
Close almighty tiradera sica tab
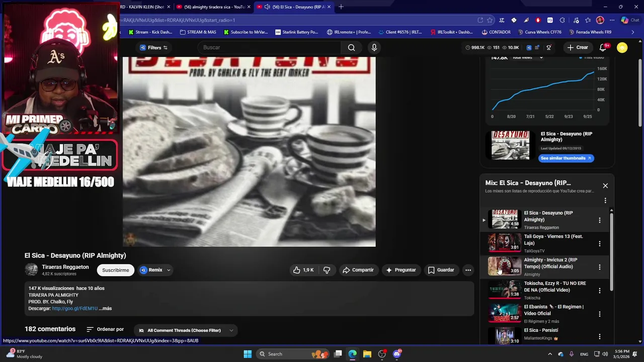[x=250, y=7]
